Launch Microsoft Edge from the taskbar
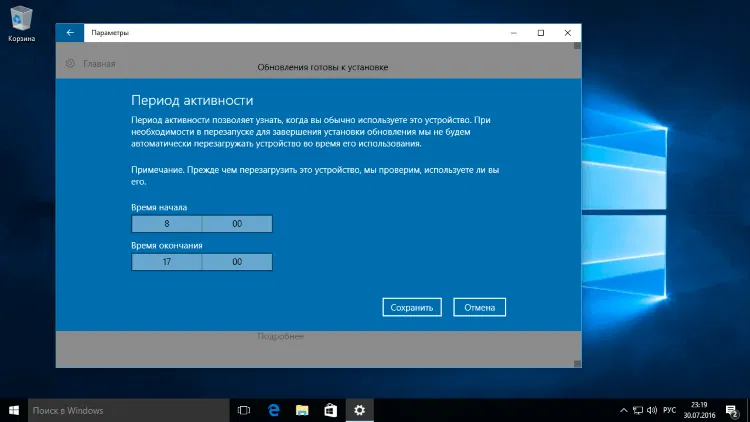This screenshot has width=750, height=422. [x=274, y=410]
